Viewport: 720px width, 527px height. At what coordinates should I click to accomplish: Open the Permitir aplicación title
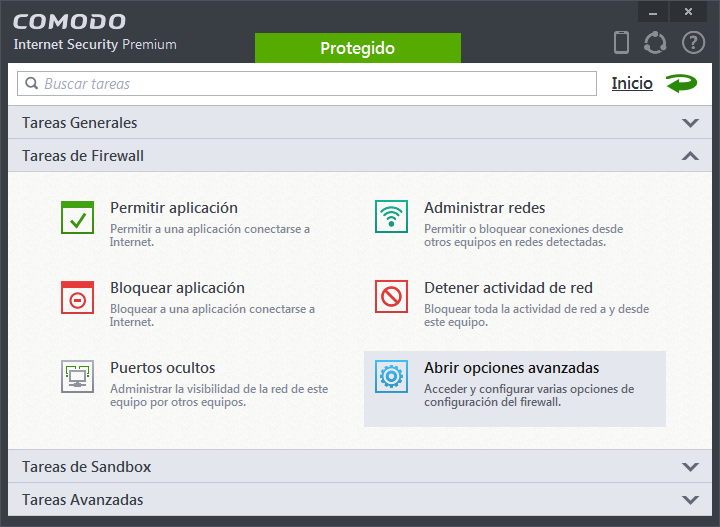click(174, 208)
